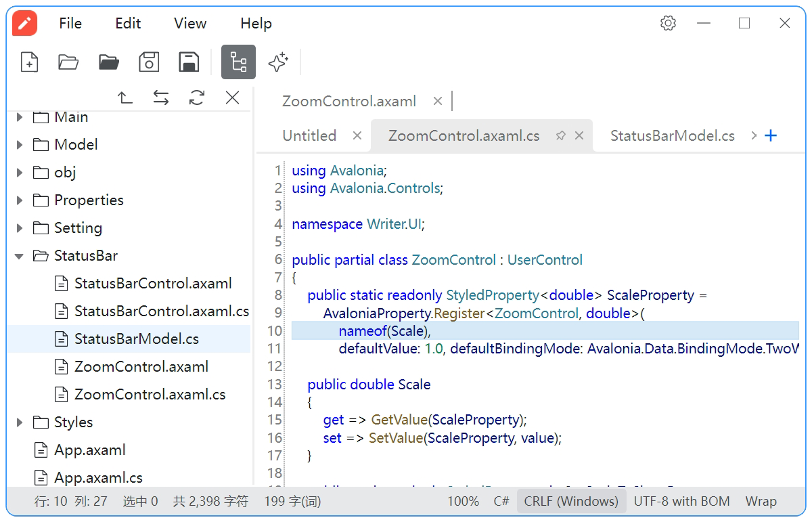Click the red pencil app logo

(24, 23)
